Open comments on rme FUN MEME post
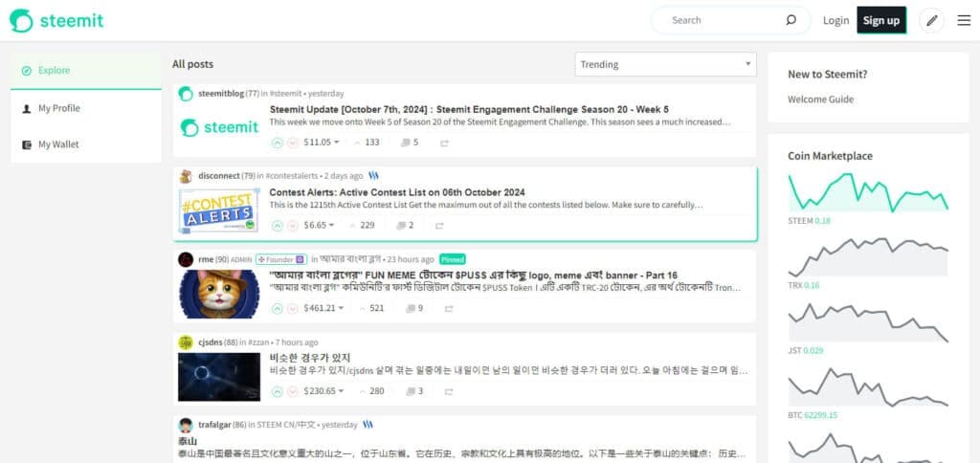Image resolution: width=980 pixels, height=463 pixels. pos(414,308)
